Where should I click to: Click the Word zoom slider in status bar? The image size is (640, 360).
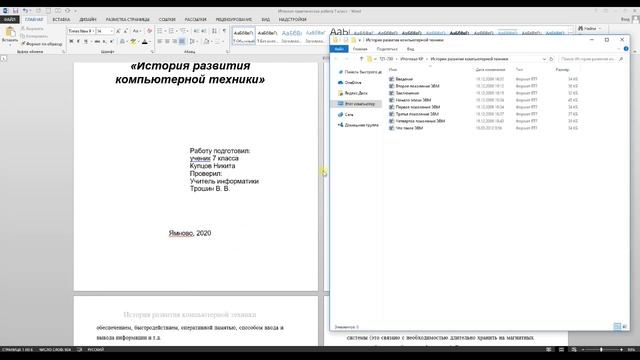pos(601,350)
